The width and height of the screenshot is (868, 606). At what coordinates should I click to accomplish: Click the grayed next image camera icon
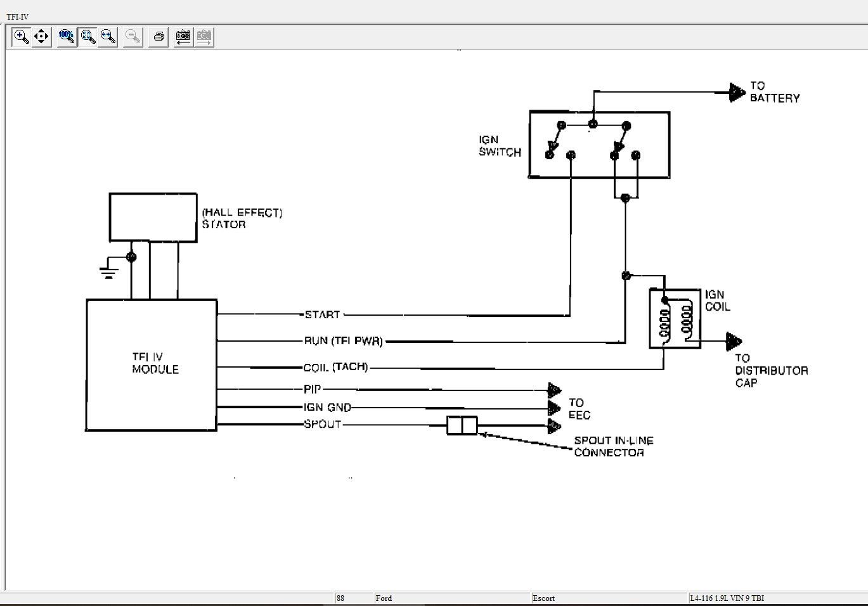click(204, 37)
